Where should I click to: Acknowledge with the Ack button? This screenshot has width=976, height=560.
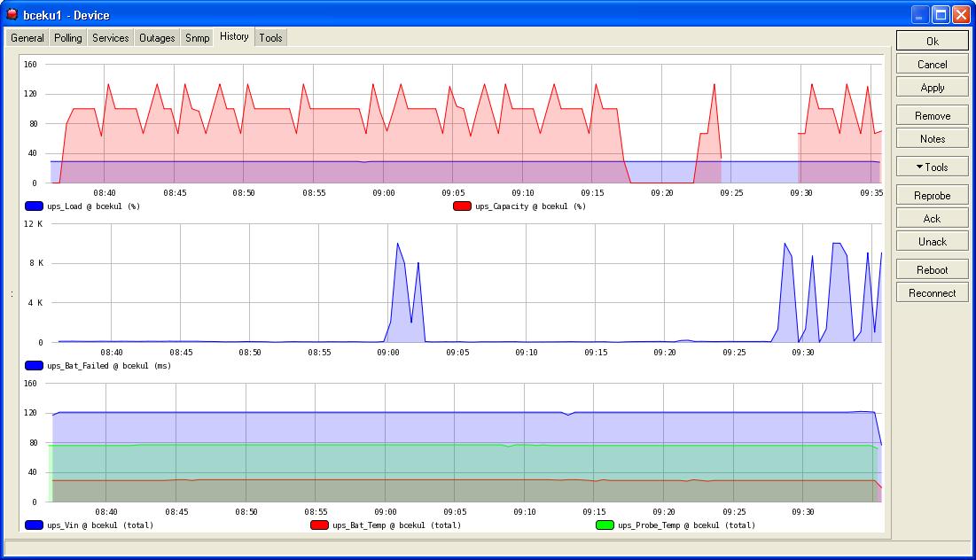(x=932, y=218)
